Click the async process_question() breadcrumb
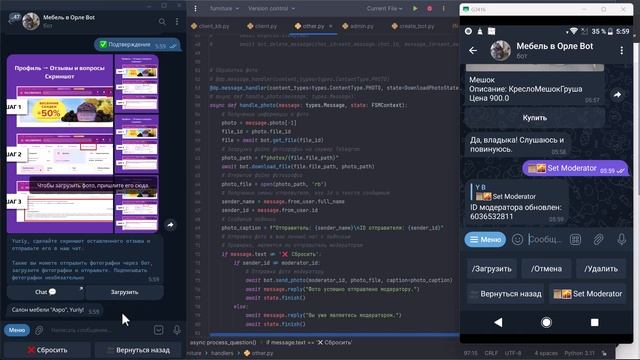Image resolution: width=640 pixels, height=360 pixels. point(223,342)
